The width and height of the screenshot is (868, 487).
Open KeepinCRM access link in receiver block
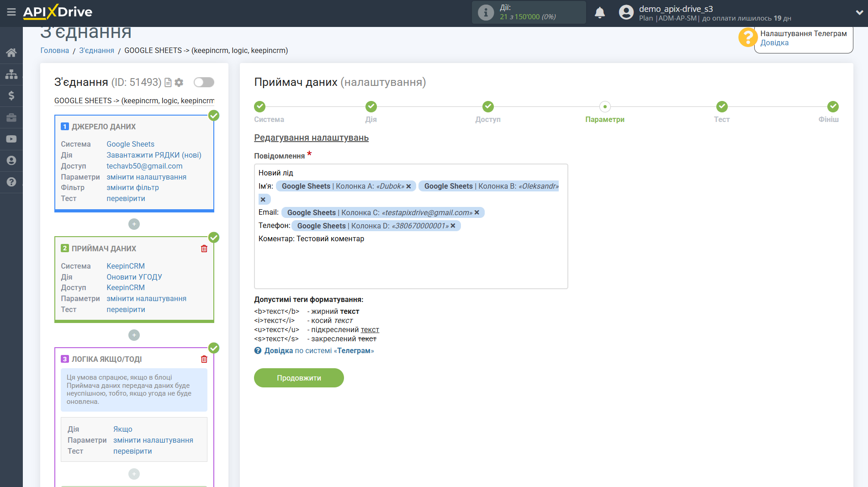click(x=126, y=288)
